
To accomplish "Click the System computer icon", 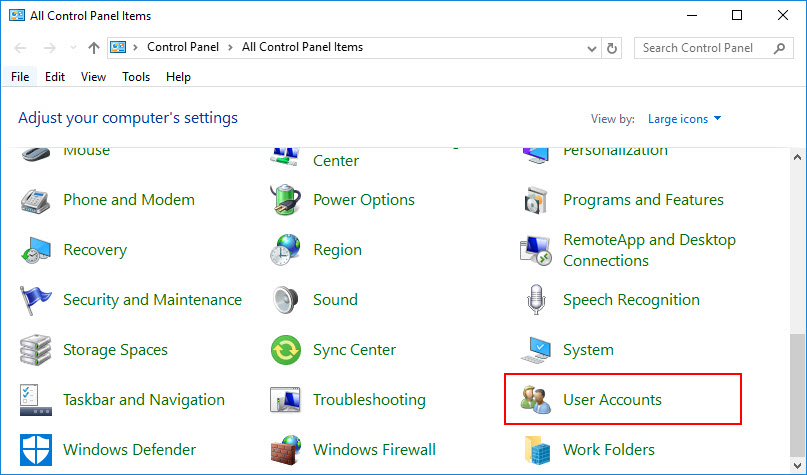I will 536,350.
